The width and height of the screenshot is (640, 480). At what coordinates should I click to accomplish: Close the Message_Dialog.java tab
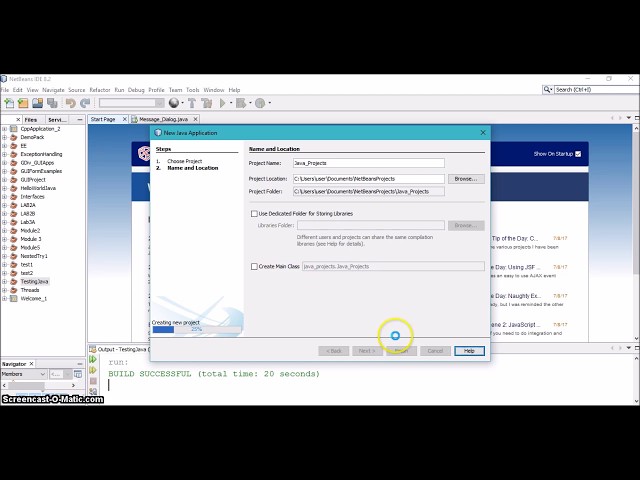(196, 119)
